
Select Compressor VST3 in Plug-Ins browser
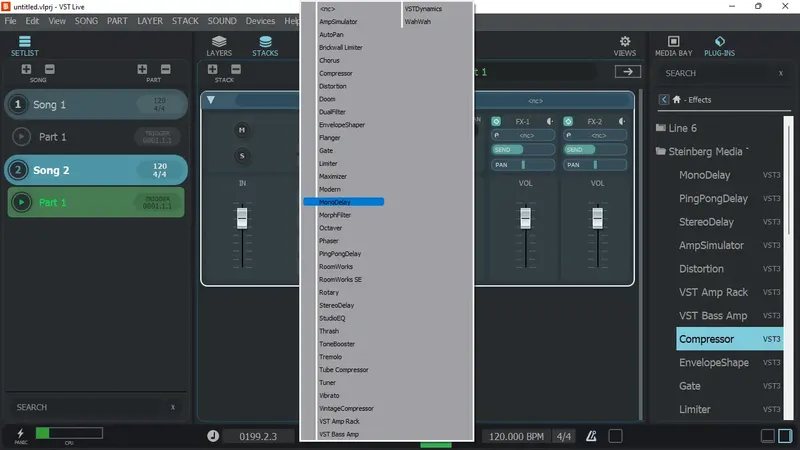(x=730, y=339)
